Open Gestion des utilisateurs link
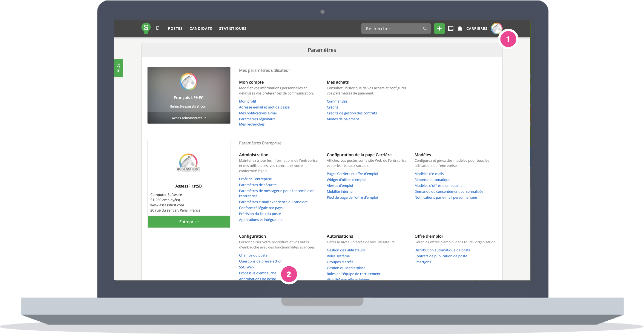644x334 pixels. point(345,250)
